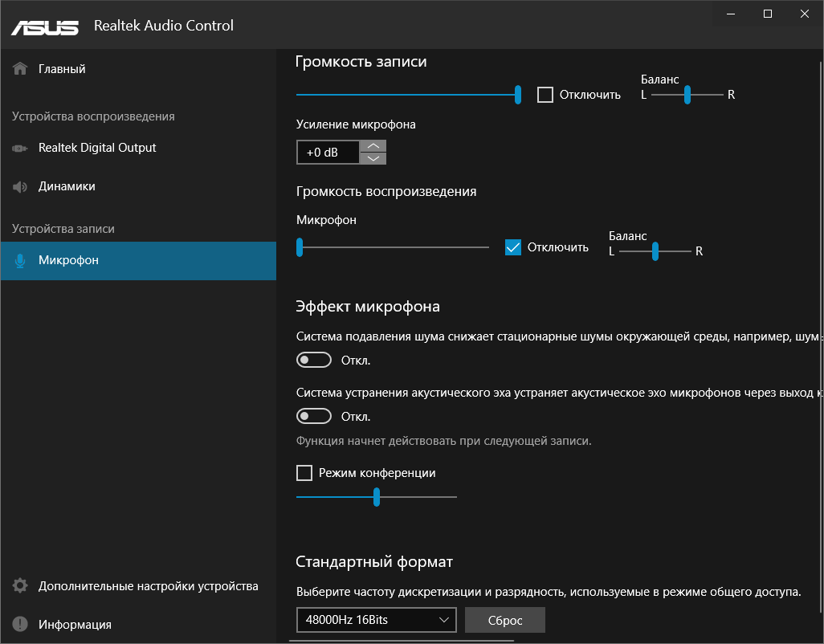This screenshot has height=644, width=824.
Task: Select the Realtek Digital Output device icon
Action: tap(19, 148)
